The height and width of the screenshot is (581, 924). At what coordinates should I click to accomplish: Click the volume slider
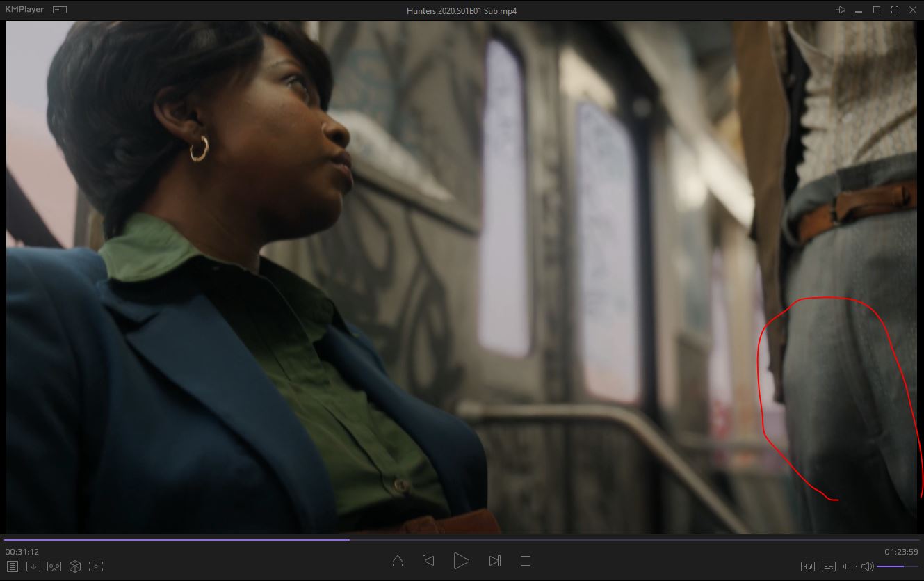click(897, 566)
